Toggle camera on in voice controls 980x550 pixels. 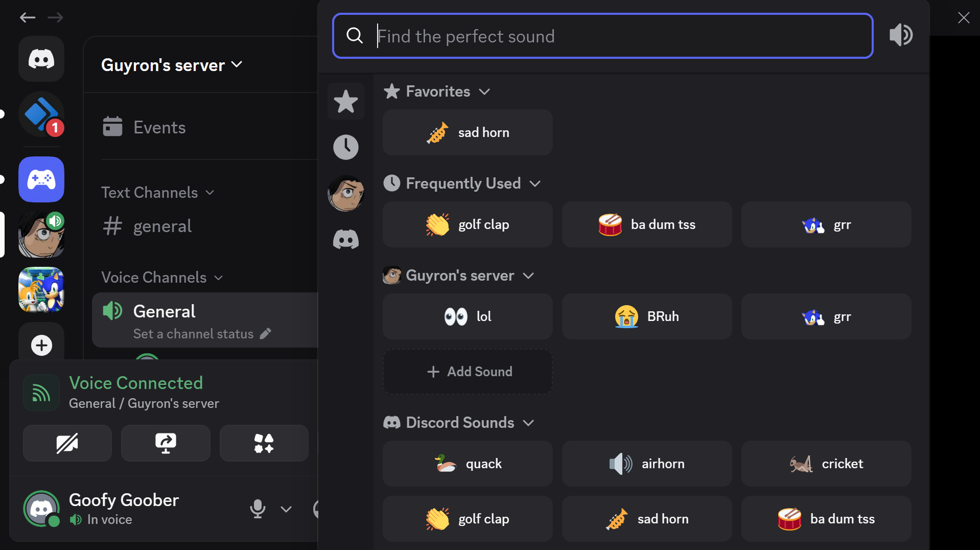(x=67, y=443)
